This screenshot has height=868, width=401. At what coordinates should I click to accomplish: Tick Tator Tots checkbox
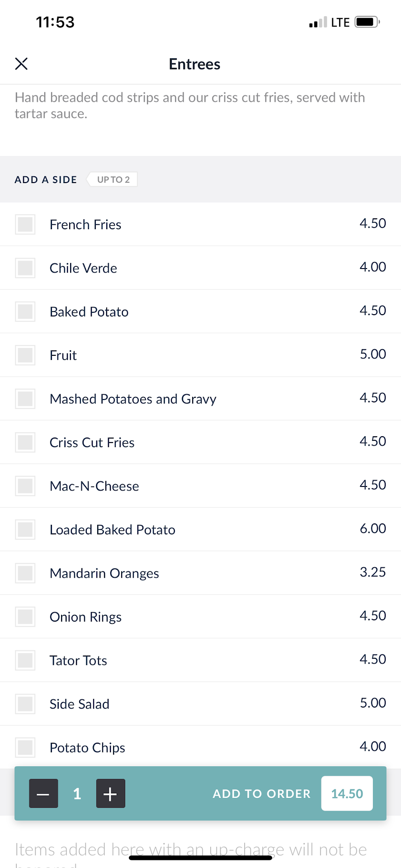pos(25,660)
